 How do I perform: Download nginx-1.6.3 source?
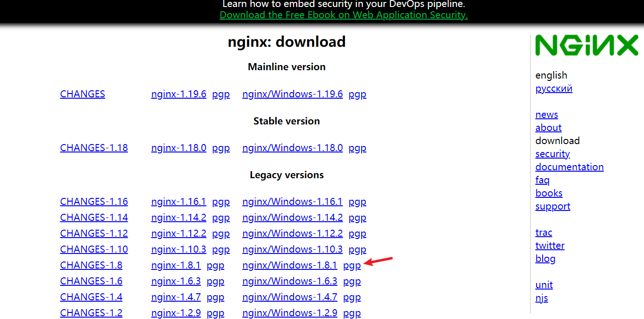click(x=176, y=281)
